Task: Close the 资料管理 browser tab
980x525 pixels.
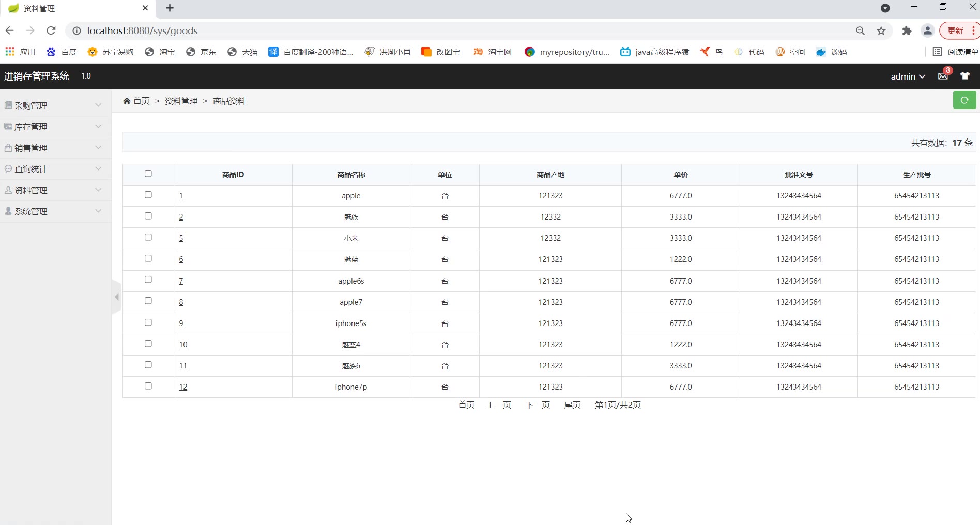Action: (145, 8)
